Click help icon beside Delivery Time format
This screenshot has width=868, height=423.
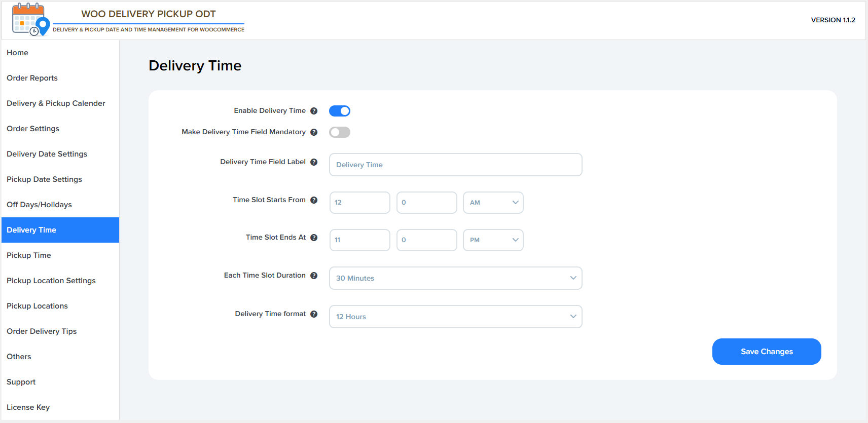coord(314,314)
